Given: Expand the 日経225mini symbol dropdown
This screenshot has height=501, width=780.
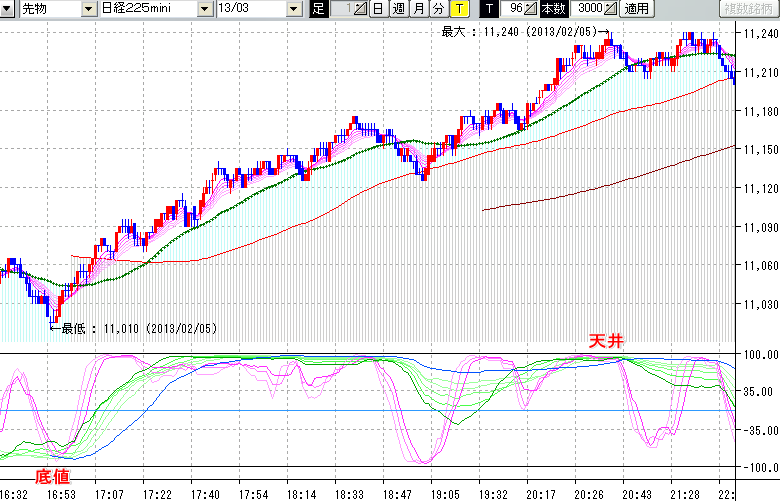Looking at the screenshot, I should (x=205, y=9).
